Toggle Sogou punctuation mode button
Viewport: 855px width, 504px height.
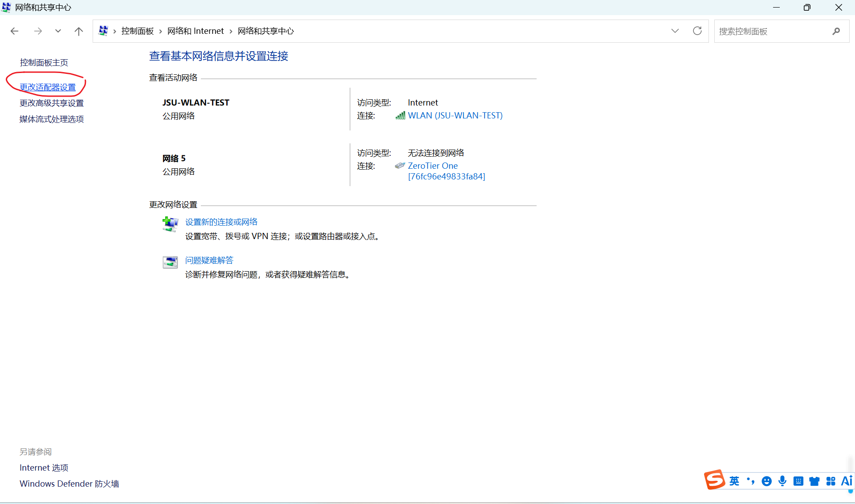tap(751, 481)
